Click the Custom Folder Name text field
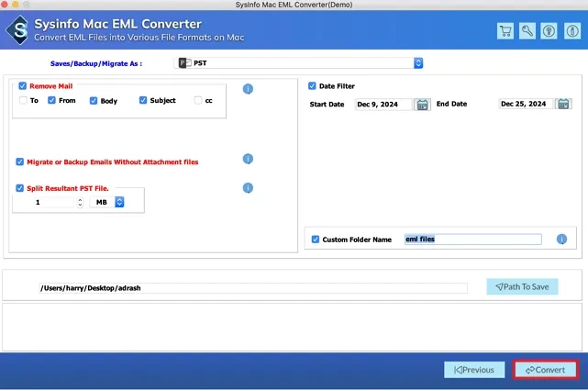Image resolution: width=588 pixels, height=390 pixels. (x=472, y=240)
